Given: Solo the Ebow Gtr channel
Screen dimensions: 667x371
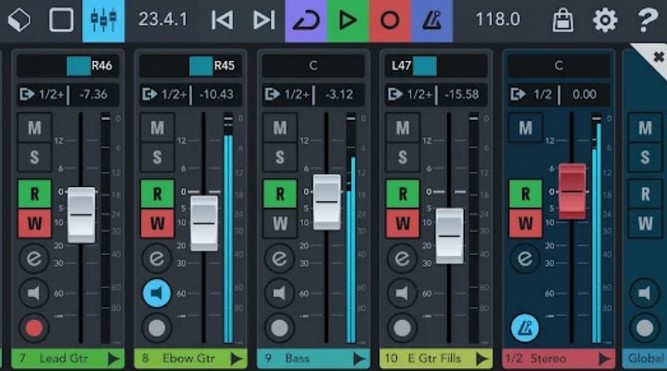Looking at the screenshot, I should point(157,157).
